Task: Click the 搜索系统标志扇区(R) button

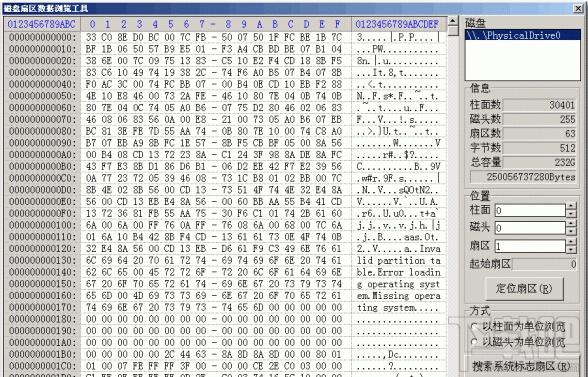Action: point(520,366)
